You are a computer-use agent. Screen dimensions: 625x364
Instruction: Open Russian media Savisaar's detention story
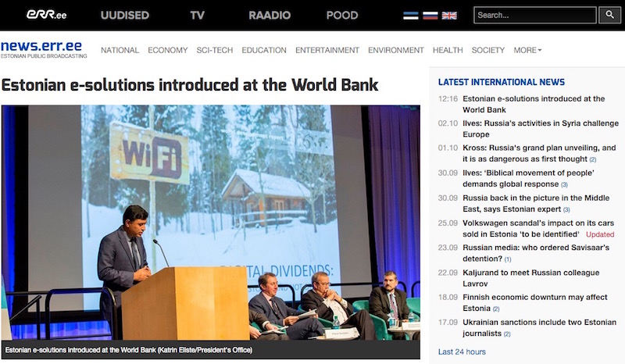click(536, 253)
